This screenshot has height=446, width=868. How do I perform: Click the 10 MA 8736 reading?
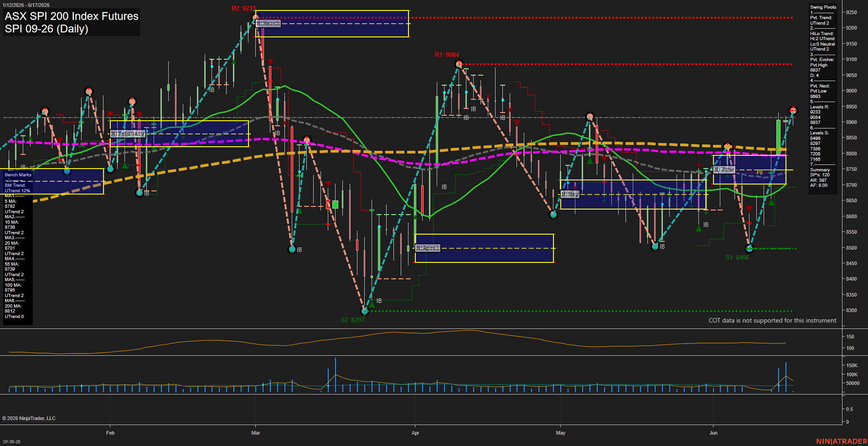(11, 225)
